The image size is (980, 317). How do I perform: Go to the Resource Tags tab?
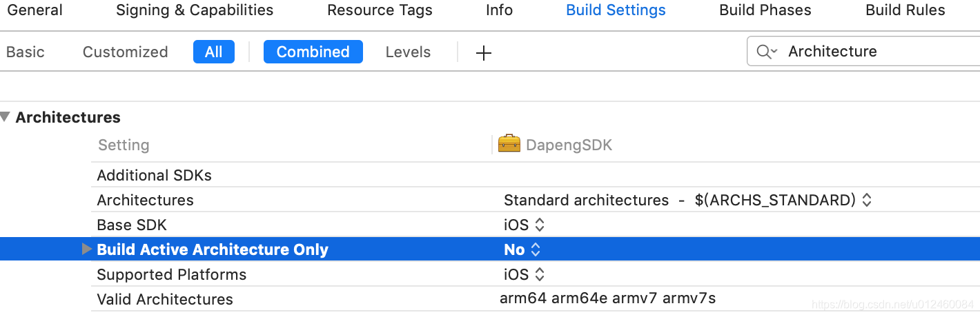[x=380, y=10]
